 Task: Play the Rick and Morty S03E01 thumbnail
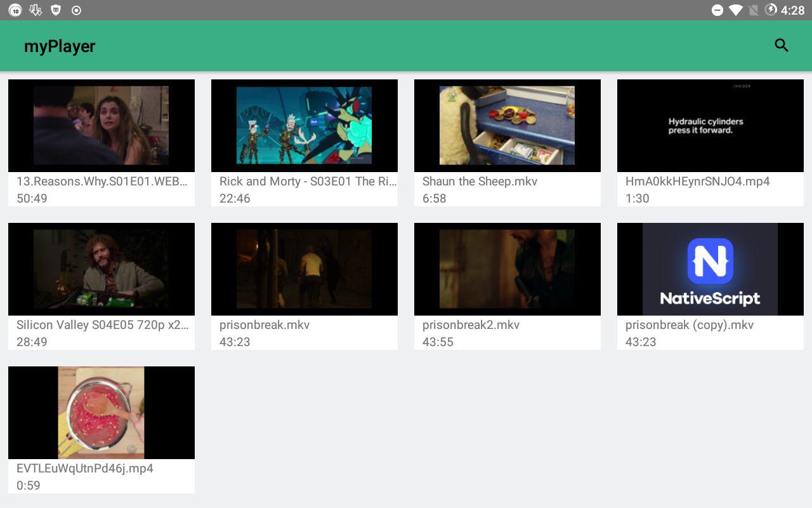click(x=304, y=126)
